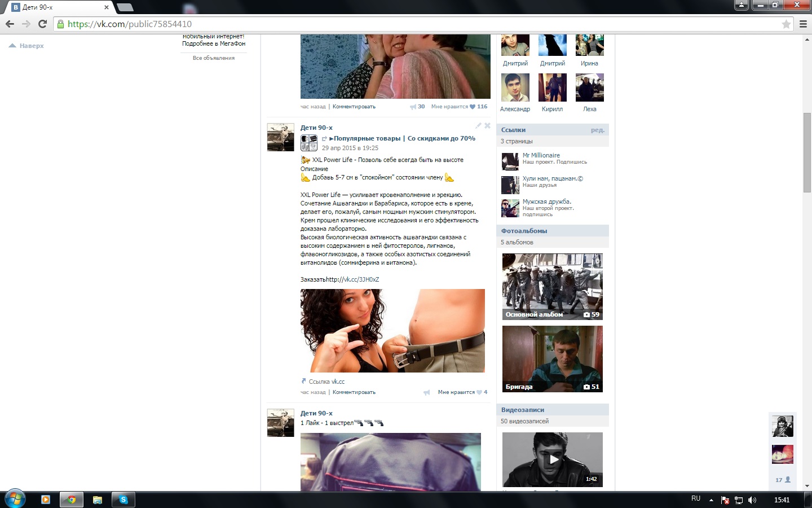Click the Mr Millionaire page avatar
Screen dimensions: 812x508
click(x=510, y=161)
